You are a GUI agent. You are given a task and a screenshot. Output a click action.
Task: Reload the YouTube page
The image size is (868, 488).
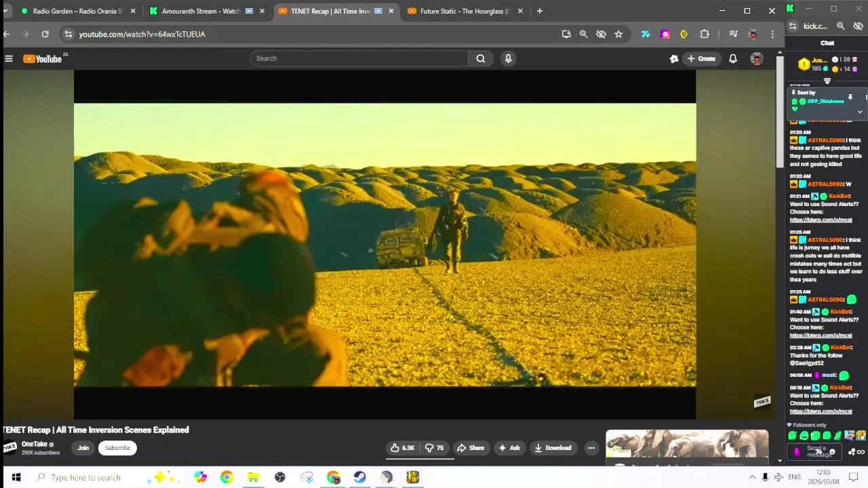[x=45, y=34]
